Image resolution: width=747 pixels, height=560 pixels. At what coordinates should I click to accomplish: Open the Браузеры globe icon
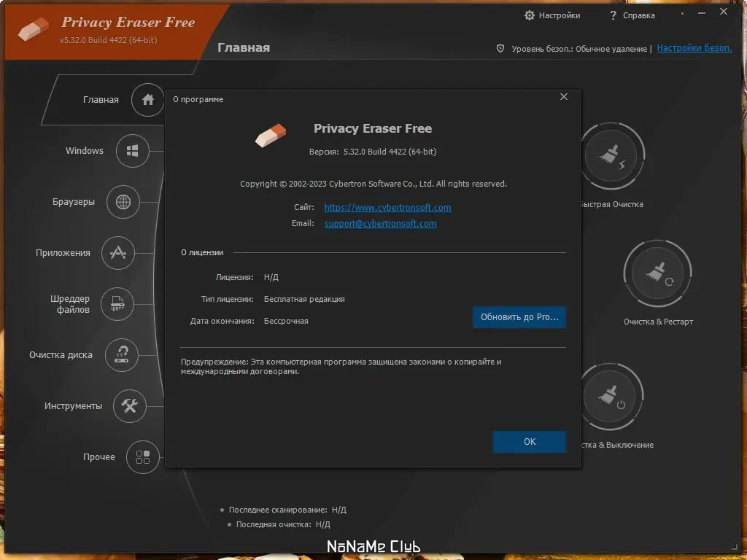point(125,202)
